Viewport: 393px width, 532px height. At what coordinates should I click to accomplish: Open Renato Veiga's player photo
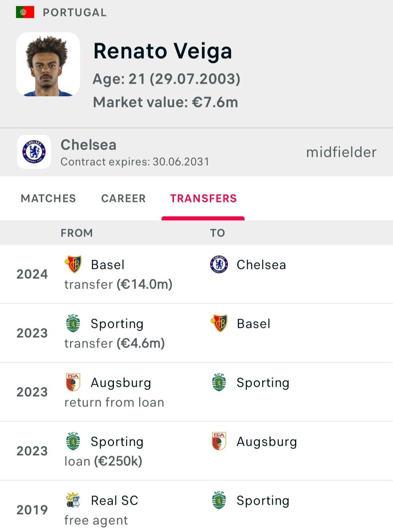coord(48,64)
